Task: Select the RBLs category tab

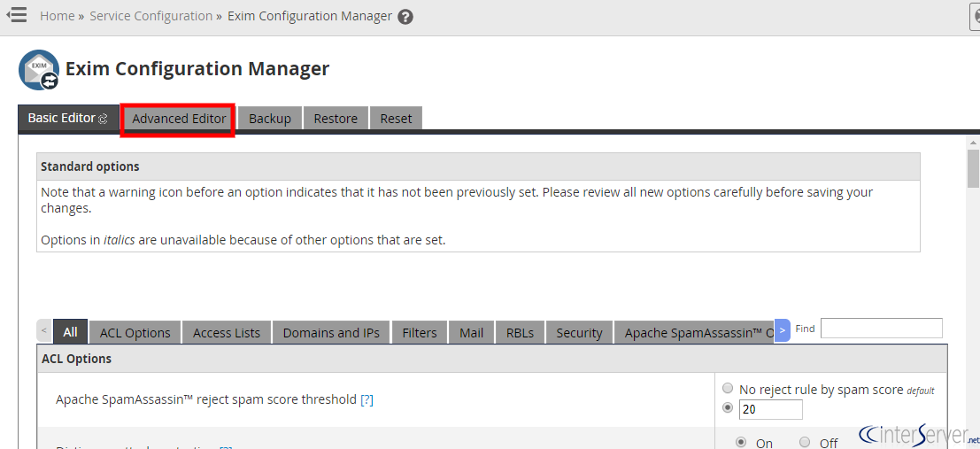Action: pyautogui.click(x=520, y=333)
